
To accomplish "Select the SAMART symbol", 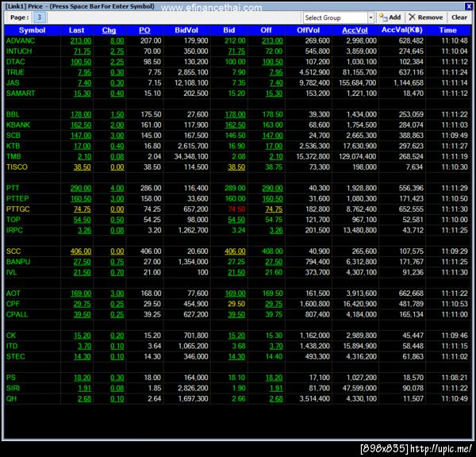I will [x=21, y=94].
